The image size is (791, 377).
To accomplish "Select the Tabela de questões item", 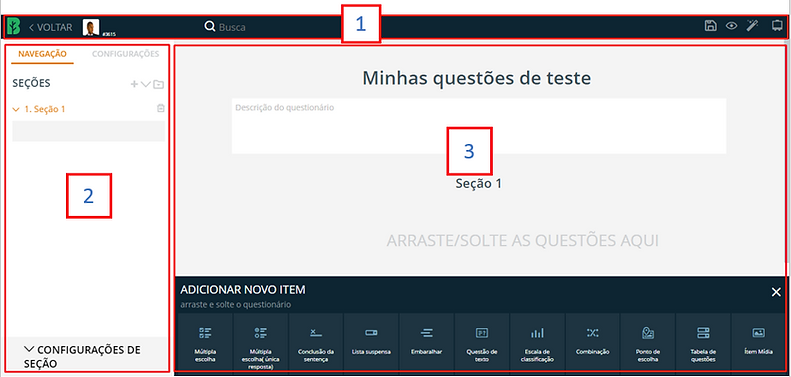I will point(703,344).
